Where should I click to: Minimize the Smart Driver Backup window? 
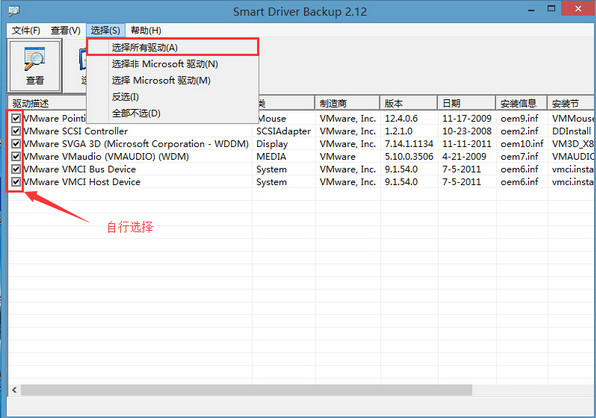(531, 10)
